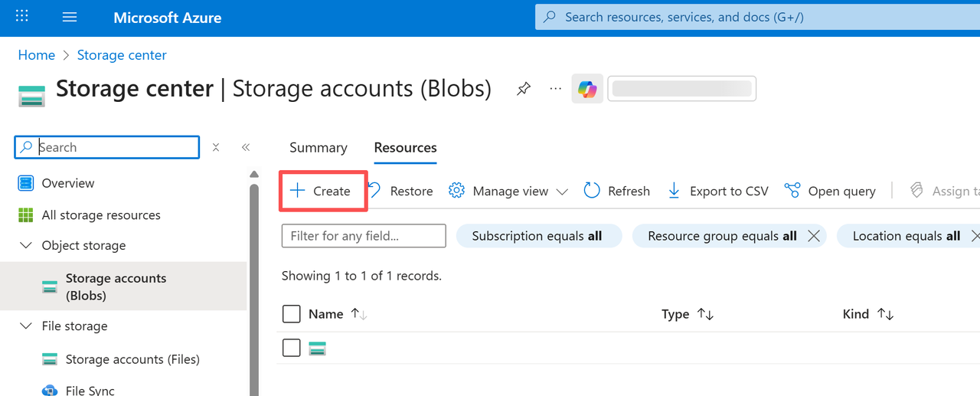The width and height of the screenshot is (980, 396).
Task: Type in the Filter for any field box
Action: tap(364, 236)
